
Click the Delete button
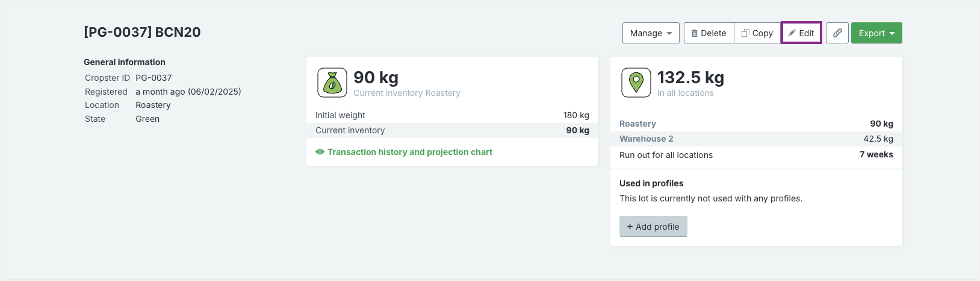709,33
